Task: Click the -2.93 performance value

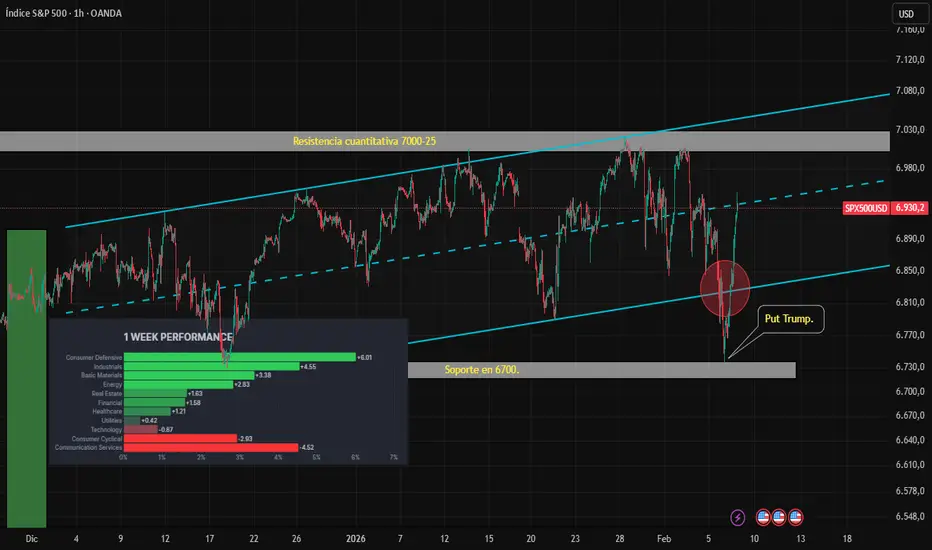Action: pyautogui.click(x=245, y=439)
